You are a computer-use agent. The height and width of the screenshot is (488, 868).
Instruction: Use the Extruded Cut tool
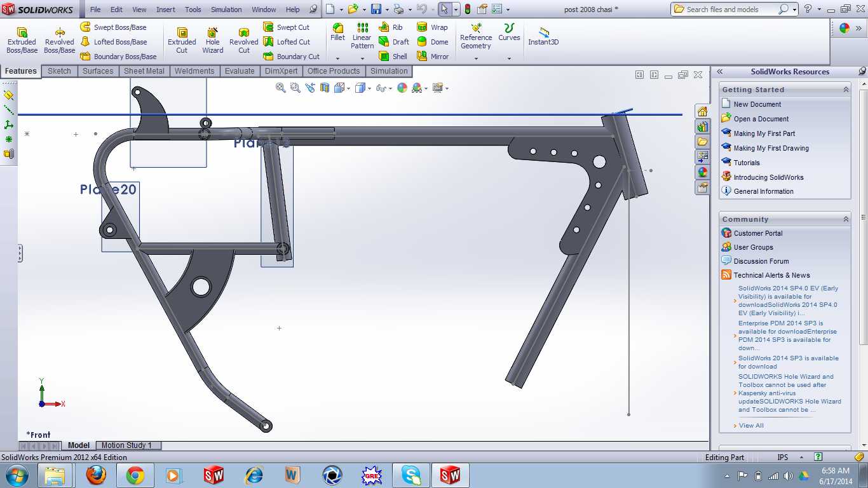coord(182,41)
